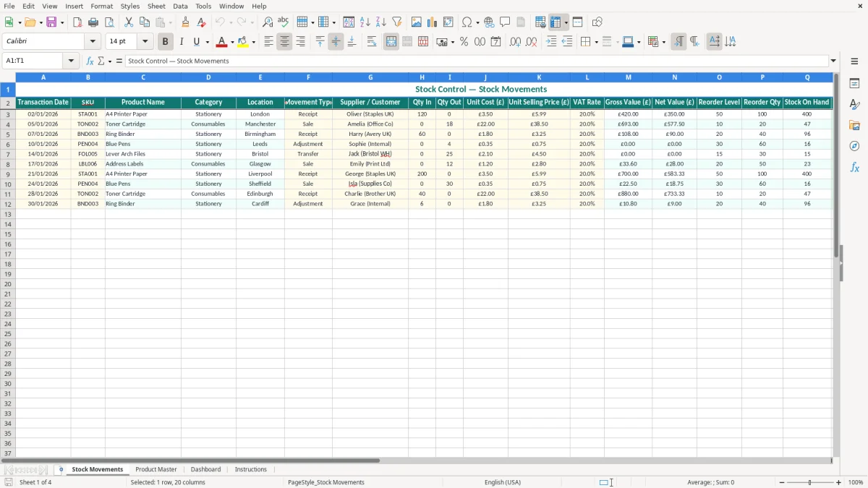Click the English (USA) language status field
Viewport: 868px width, 488px height.
(503, 482)
